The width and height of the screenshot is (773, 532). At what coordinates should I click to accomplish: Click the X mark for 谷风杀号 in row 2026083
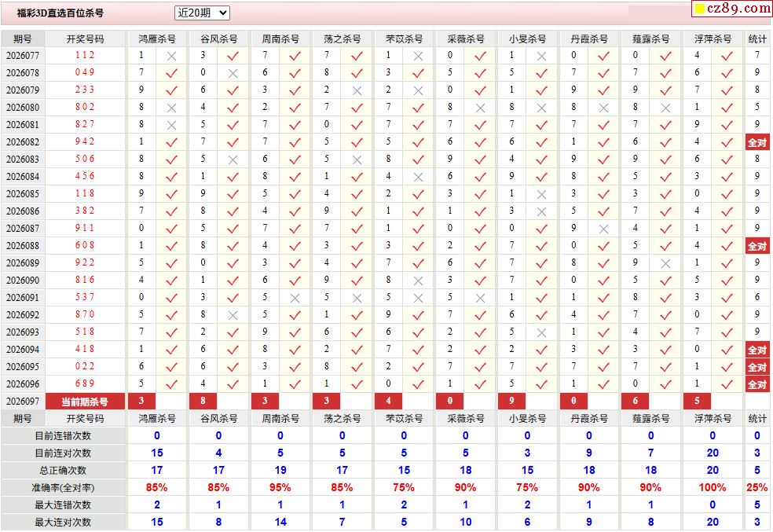(233, 160)
